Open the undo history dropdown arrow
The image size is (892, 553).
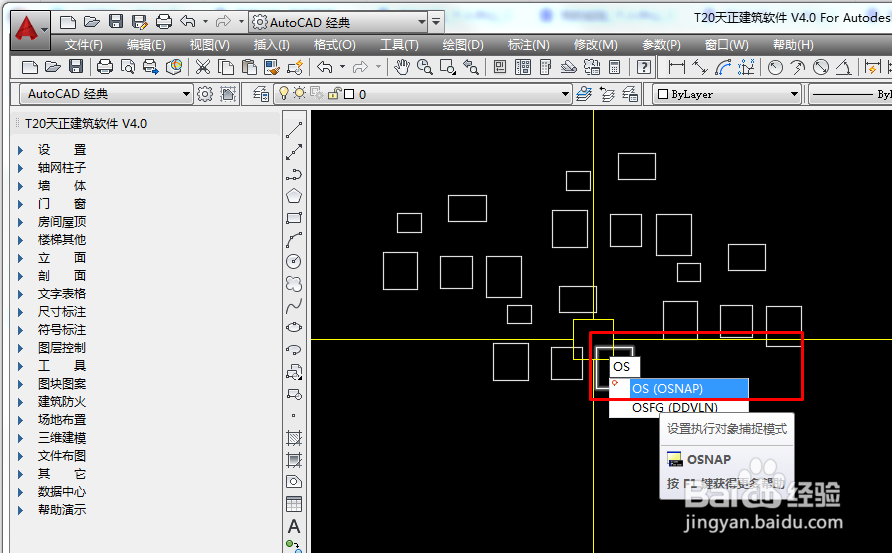pyautogui.click(x=342, y=67)
